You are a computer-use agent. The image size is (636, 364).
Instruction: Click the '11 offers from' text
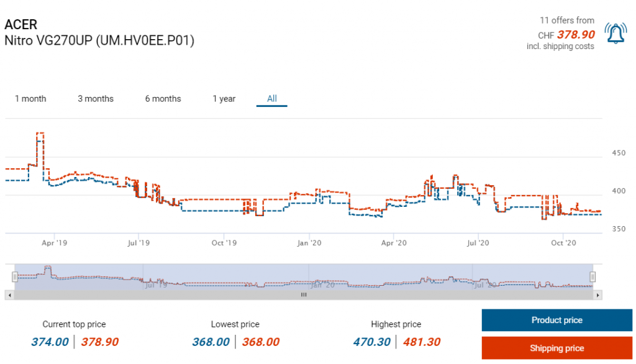click(x=566, y=20)
